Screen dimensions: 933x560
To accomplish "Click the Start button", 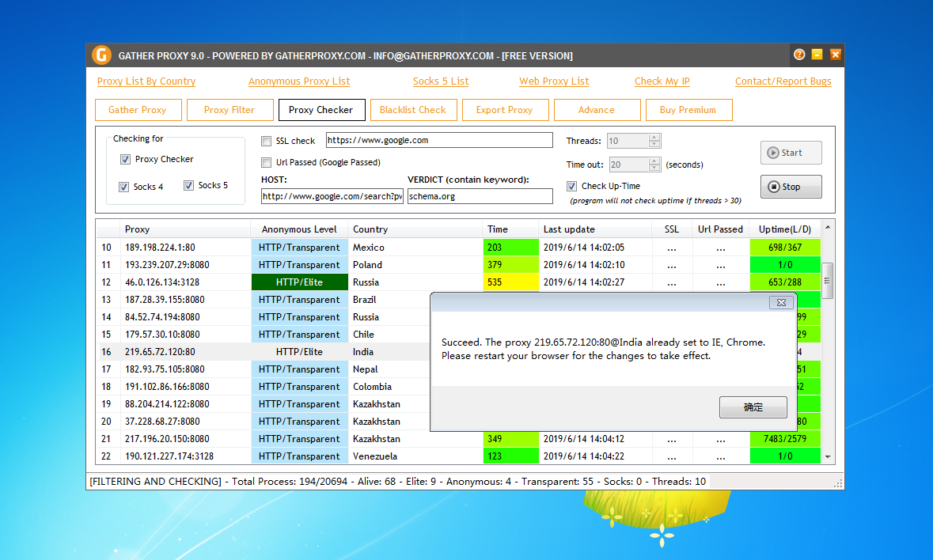I will [791, 153].
